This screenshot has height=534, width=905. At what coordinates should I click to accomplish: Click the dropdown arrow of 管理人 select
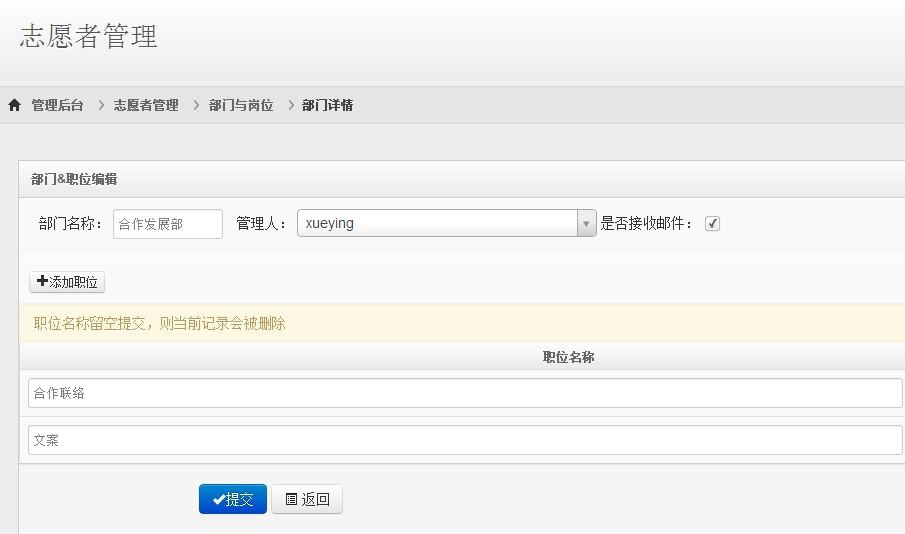point(586,223)
